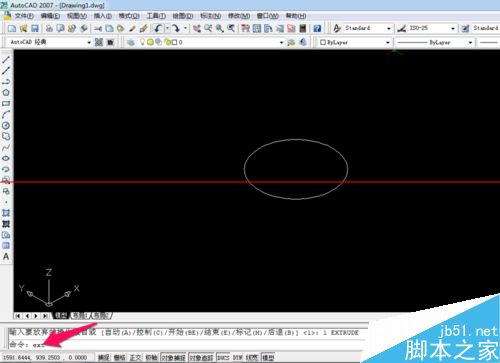Open a drawing file from toolbar
The width and height of the screenshot is (500, 363).
click(23, 28)
